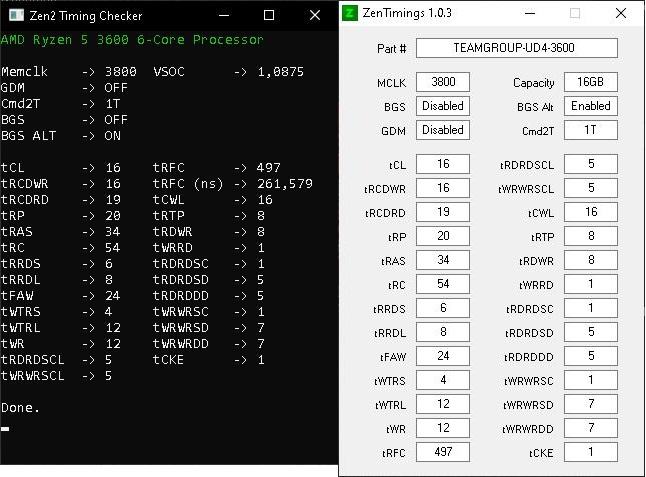Click the tRFC value 497 field
The image size is (646, 477).
(x=443, y=452)
